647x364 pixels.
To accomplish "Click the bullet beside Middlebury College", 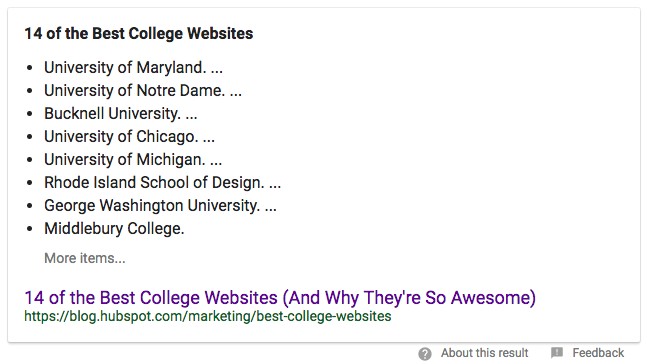I will click(29, 229).
